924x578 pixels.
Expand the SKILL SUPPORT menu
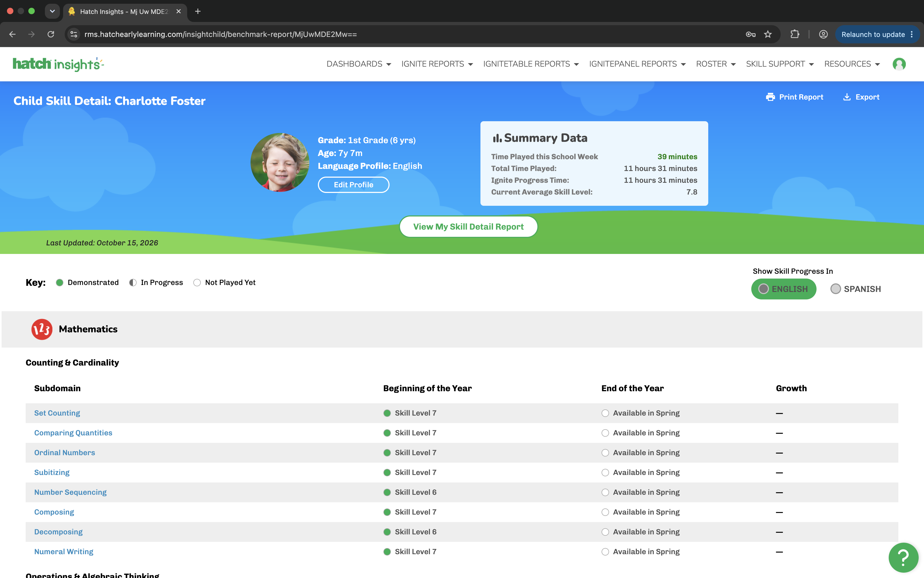pyautogui.click(x=780, y=64)
